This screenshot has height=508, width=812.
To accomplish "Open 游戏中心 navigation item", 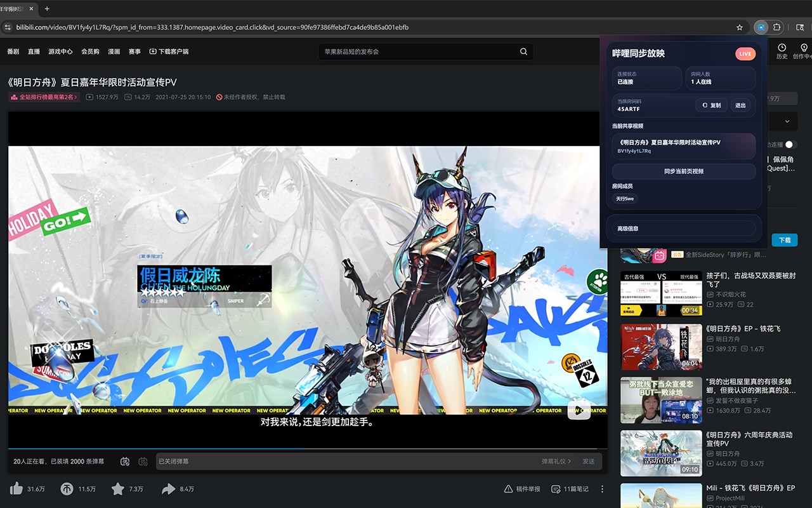I will point(60,51).
